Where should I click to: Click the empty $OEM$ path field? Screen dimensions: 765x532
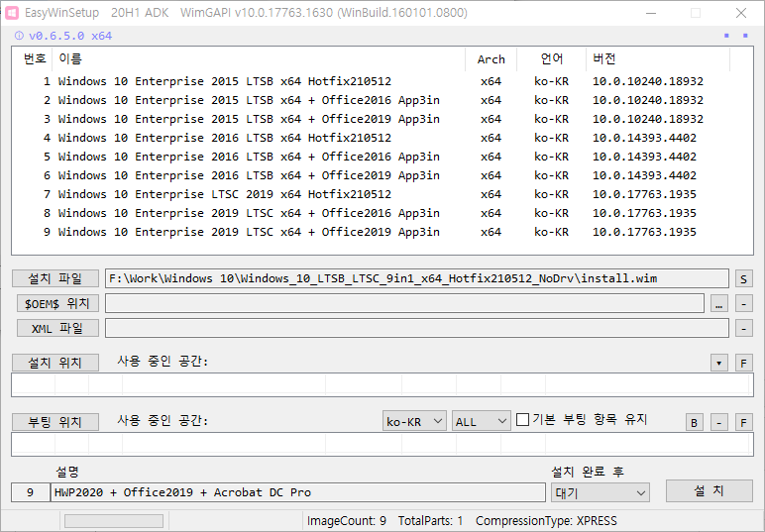tap(404, 303)
